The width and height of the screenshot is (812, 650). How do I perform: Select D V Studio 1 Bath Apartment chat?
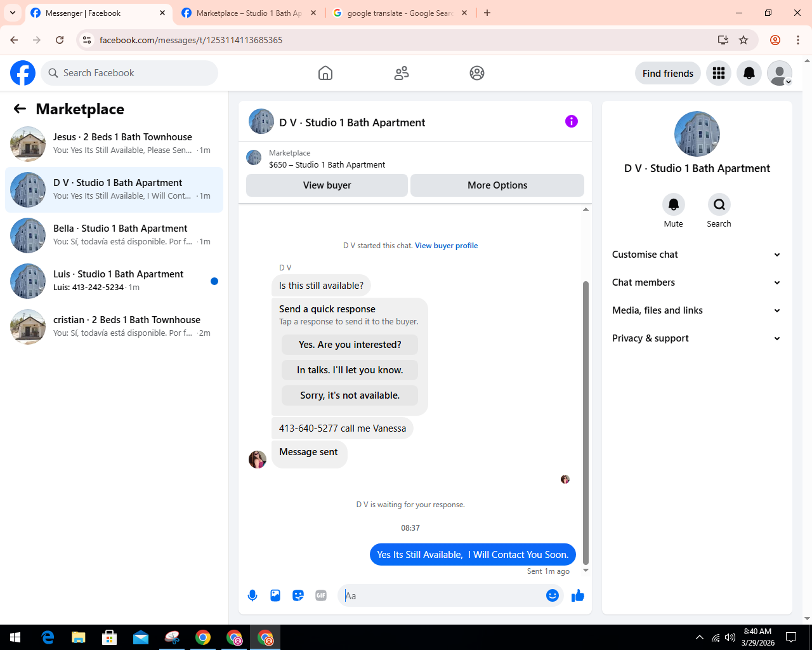[114, 190]
